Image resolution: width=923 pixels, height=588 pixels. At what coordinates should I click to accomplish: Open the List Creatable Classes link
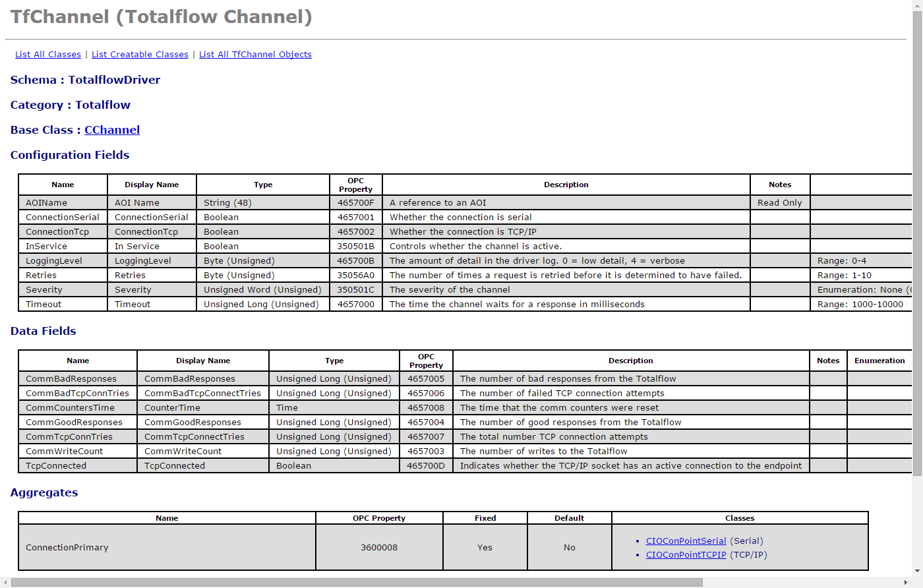pos(140,55)
